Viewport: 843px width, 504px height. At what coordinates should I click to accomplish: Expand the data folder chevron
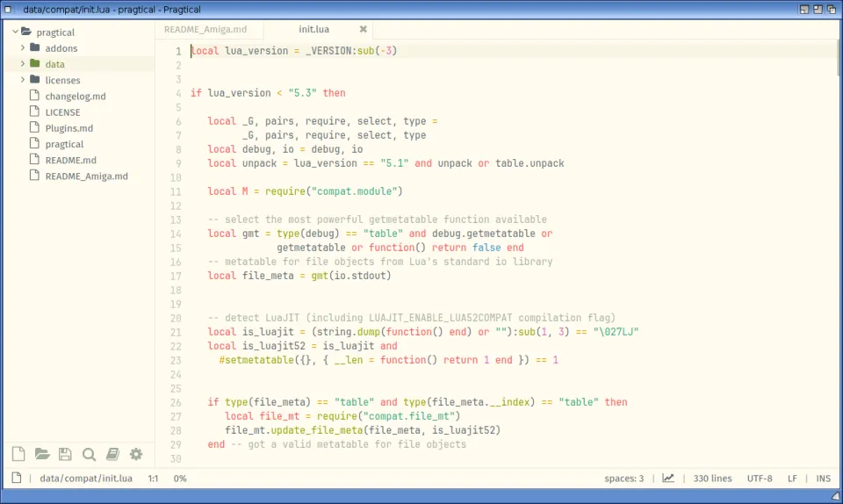tap(23, 63)
